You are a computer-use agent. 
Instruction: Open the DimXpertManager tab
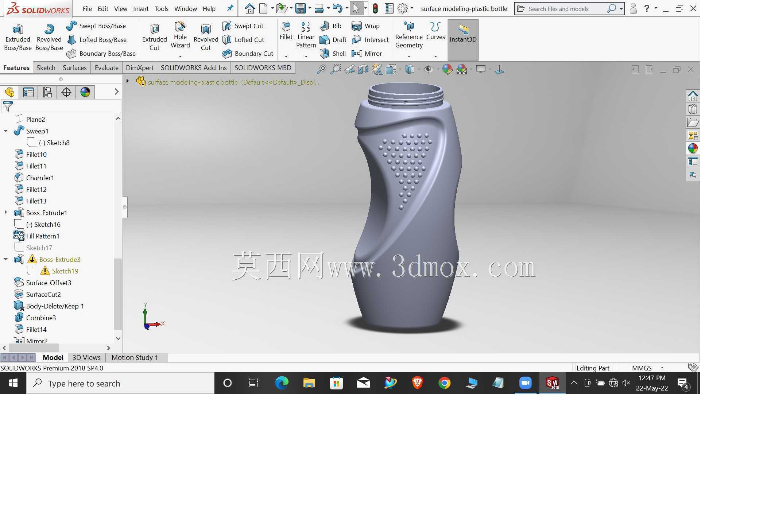pos(66,92)
